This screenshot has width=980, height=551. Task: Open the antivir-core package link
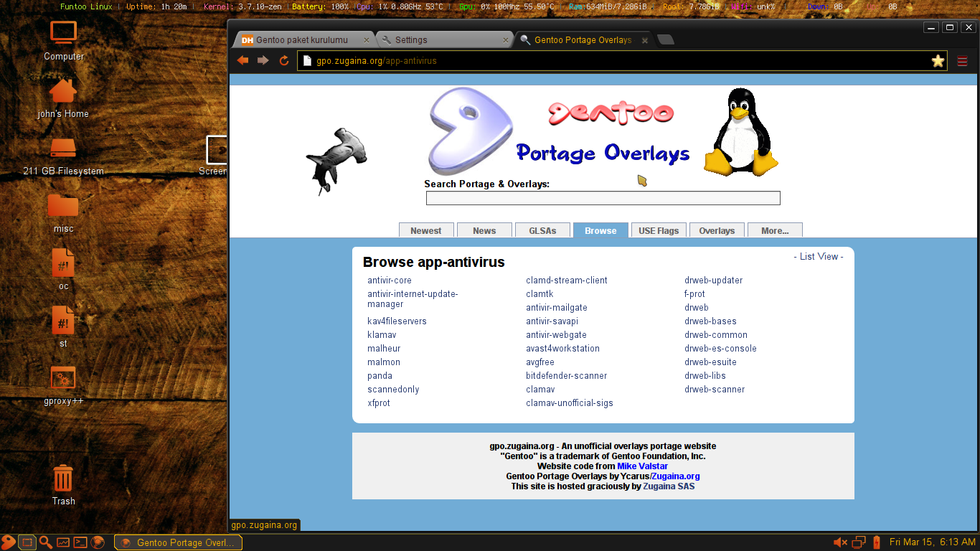pos(390,281)
